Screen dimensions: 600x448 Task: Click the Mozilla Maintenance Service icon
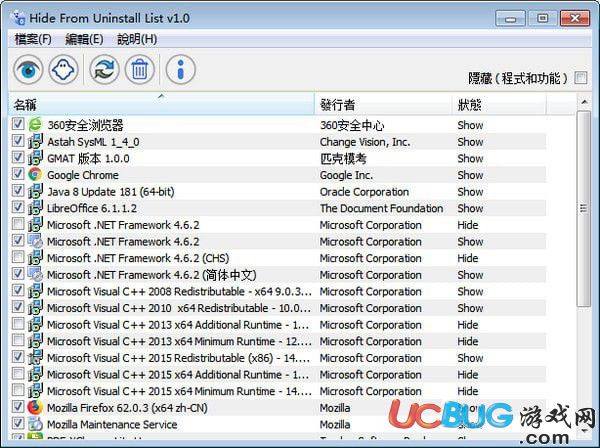pos(35,424)
